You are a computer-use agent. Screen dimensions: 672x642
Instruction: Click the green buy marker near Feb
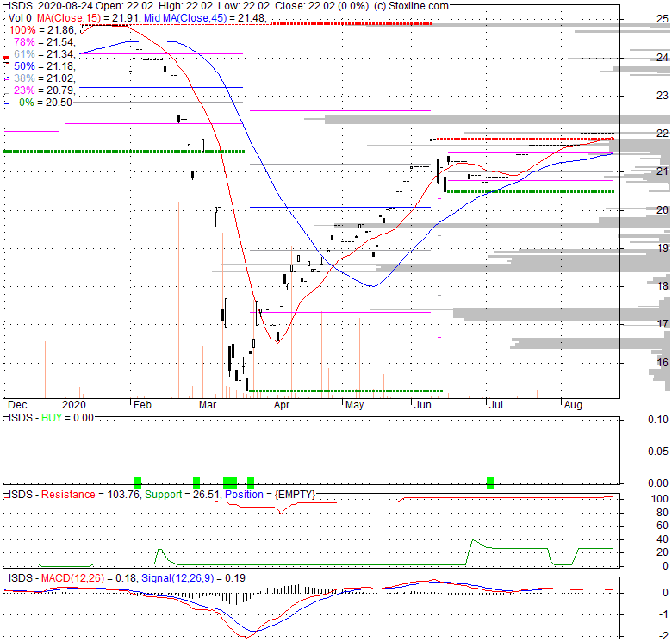[138, 483]
